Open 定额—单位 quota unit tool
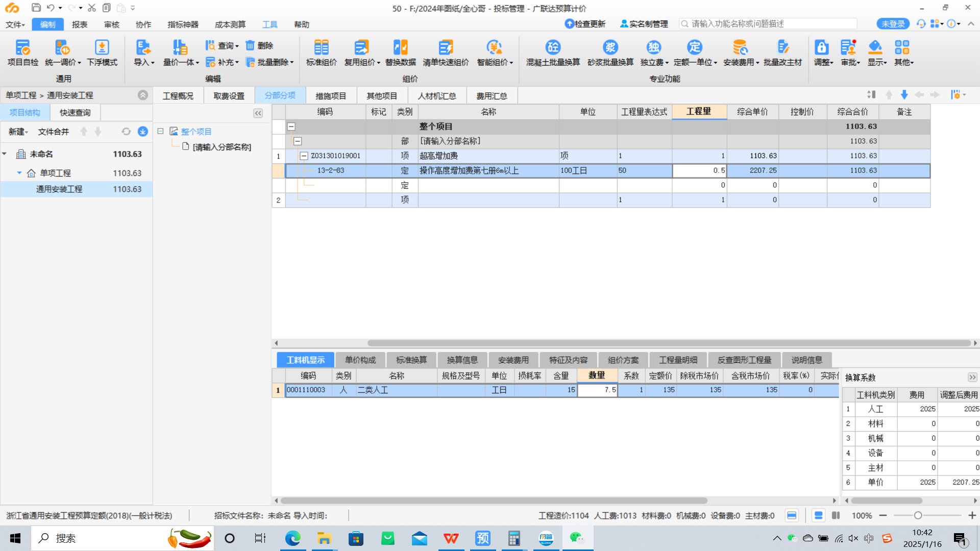The height and width of the screenshot is (551, 980). point(695,53)
